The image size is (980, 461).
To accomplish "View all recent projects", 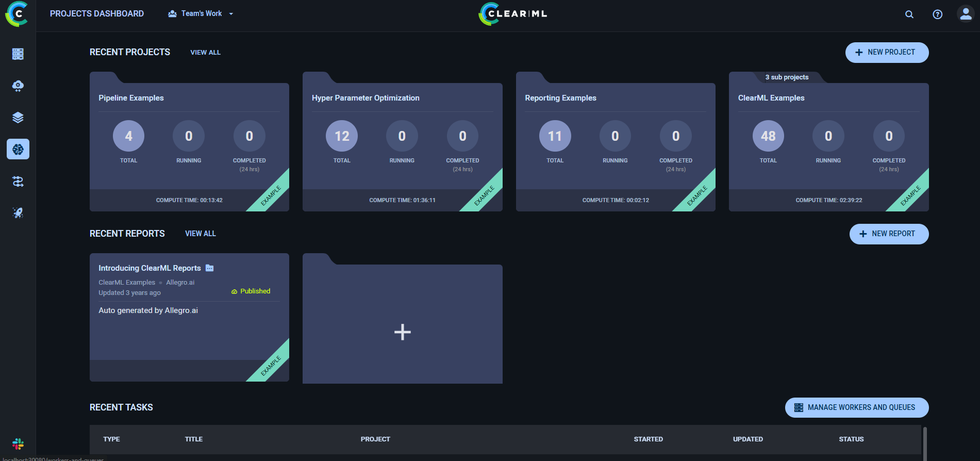I will click(x=205, y=53).
